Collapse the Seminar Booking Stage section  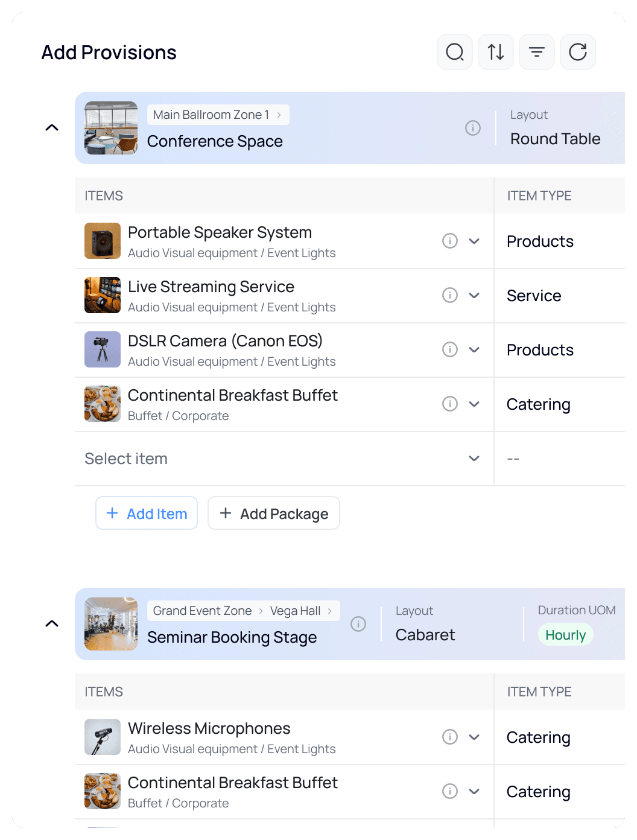(x=52, y=623)
